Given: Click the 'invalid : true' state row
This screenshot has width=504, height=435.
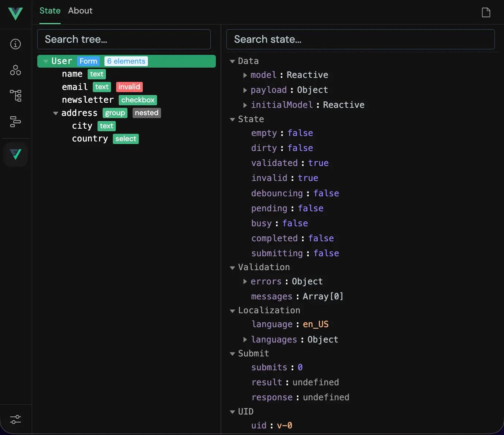Looking at the screenshot, I should pyautogui.click(x=285, y=178).
